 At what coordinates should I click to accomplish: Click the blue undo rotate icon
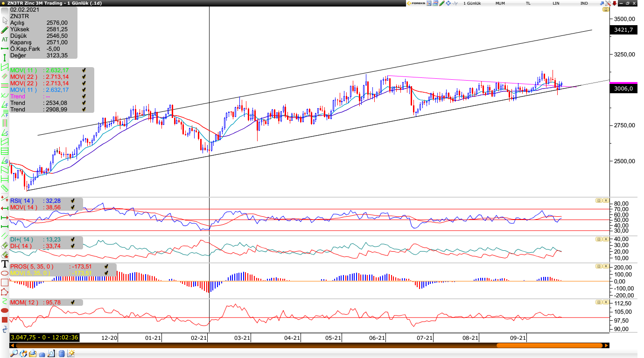[5, 329]
